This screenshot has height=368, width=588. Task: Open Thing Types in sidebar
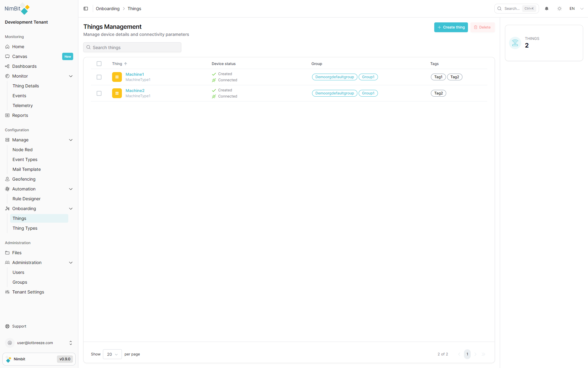(25, 228)
